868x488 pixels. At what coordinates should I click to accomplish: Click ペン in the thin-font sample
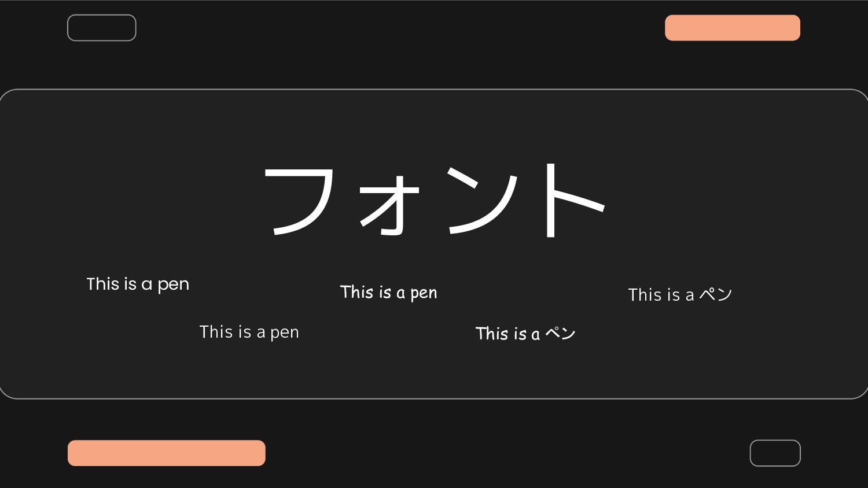point(716,294)
